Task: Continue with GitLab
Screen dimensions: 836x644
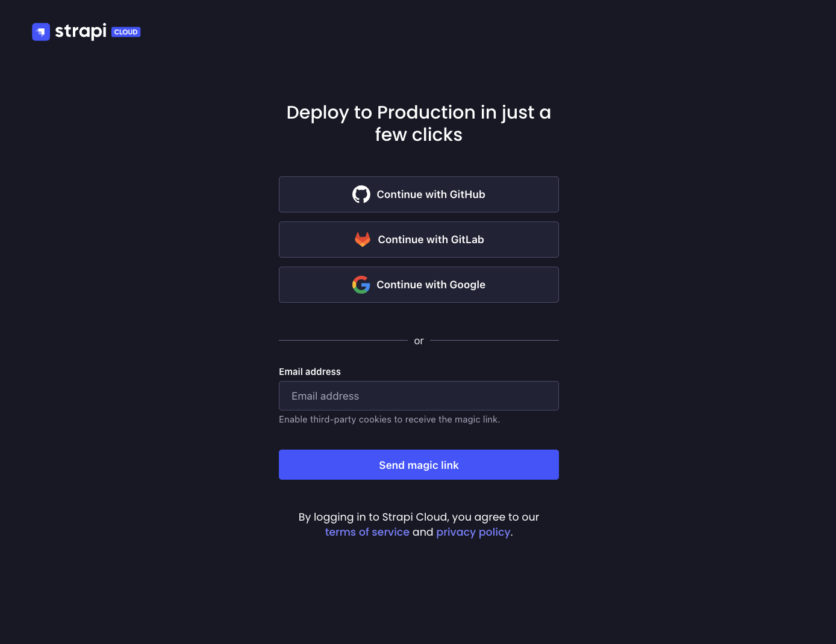Action: (419, 239)
